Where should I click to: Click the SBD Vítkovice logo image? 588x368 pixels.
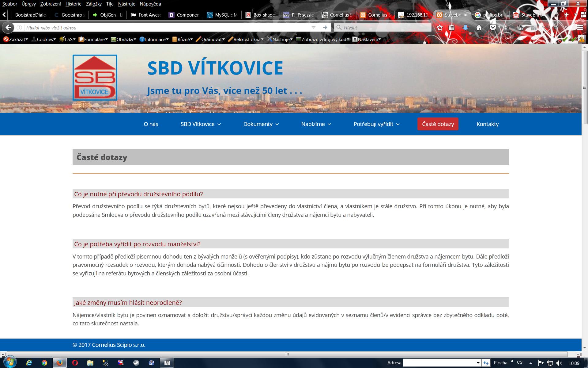click(x=95, y=78)
